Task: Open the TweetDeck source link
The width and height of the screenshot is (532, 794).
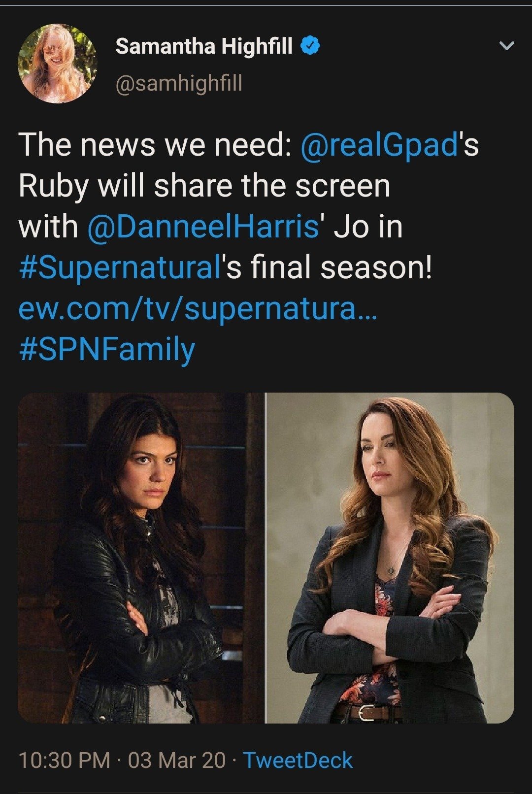Action: pos(298,760)
